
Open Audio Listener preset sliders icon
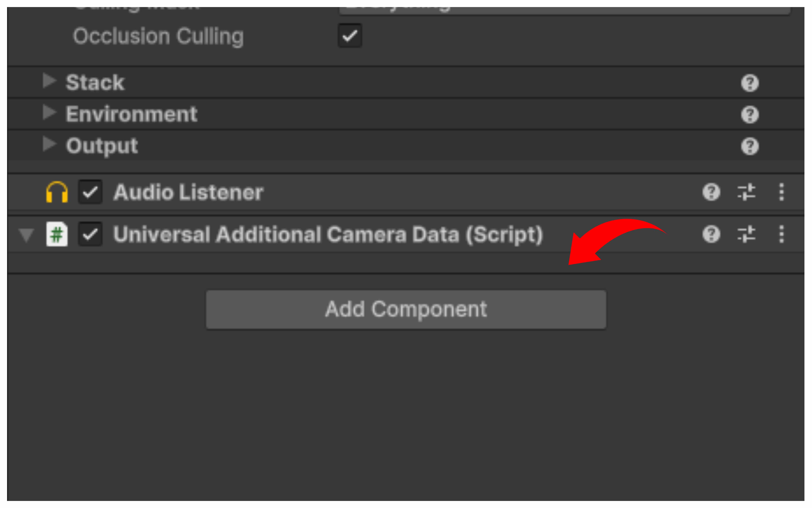pos(746,192)
